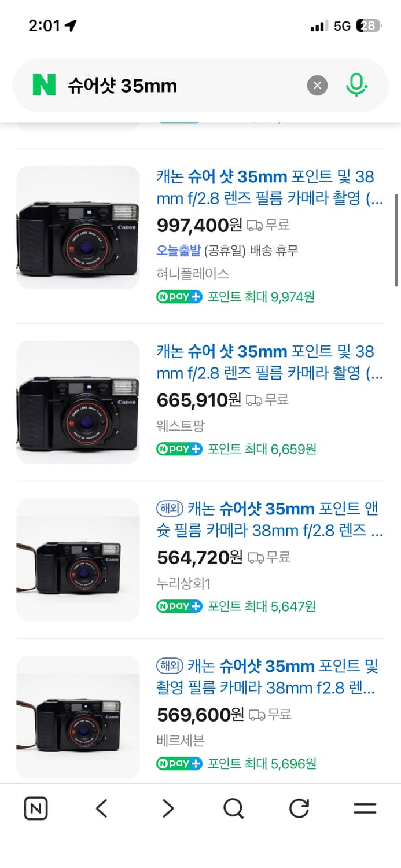Screen dimensions: 401x868
Task: Go back using the left arrow in bottom bar
Action: point(101,808)
